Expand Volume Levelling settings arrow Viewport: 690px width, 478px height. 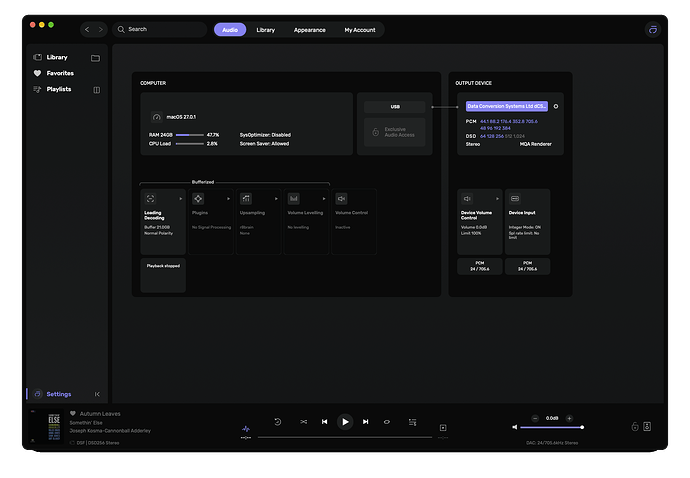click(324, 199)
